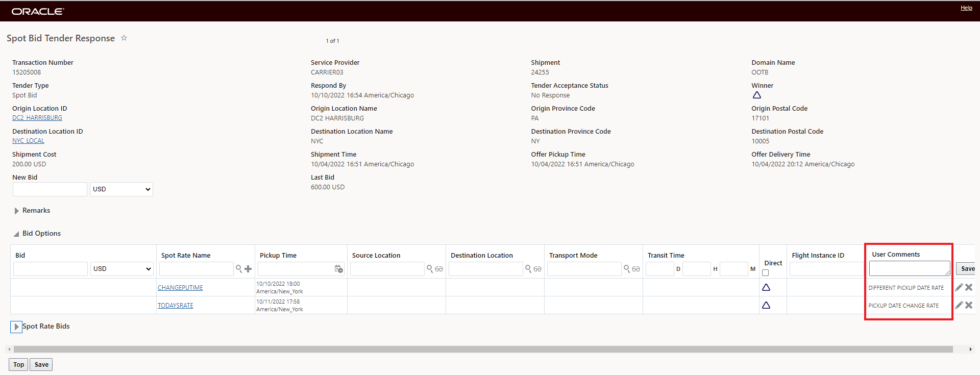Open the New Bid currency dropdown
The height and width of the screenshot is (375, 980).
click(121, 189)
